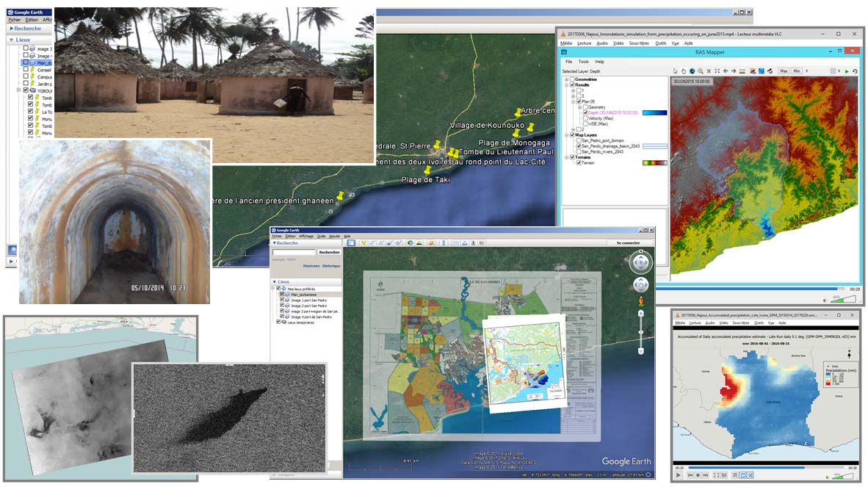
Task: Open Ajouter menu in San Pedro Google Earth window
Action: (x=334, y=237)
